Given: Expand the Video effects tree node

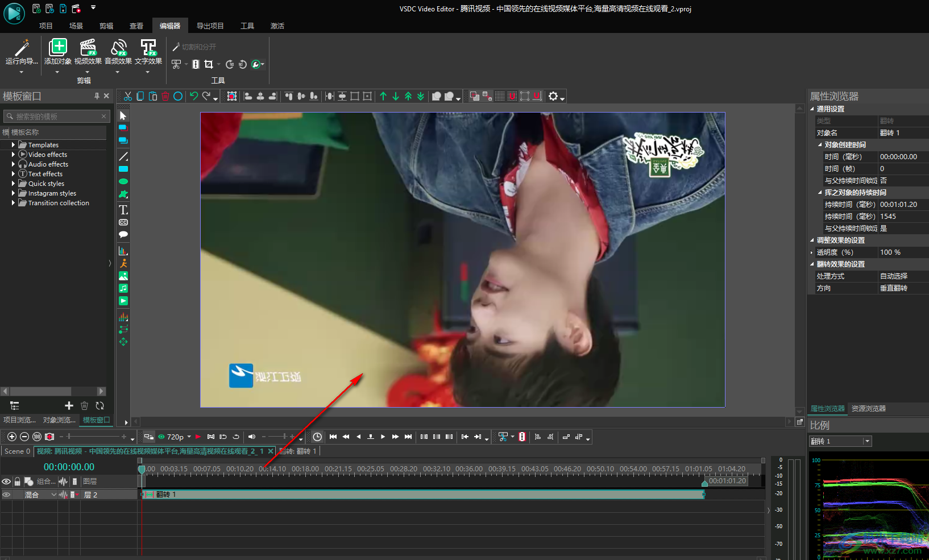Looking at the screenshot, I should click(13, 155).
